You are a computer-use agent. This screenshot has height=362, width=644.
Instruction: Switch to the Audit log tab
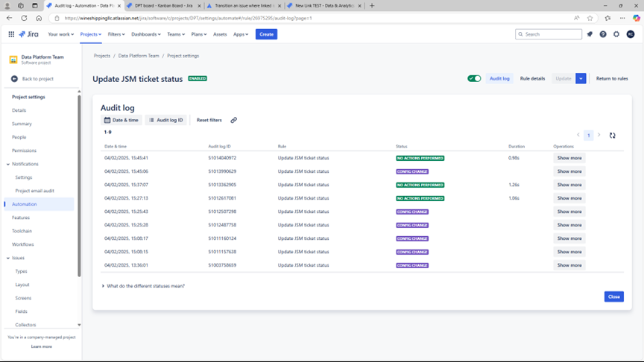pyautogui.click(x=499, y=78)
